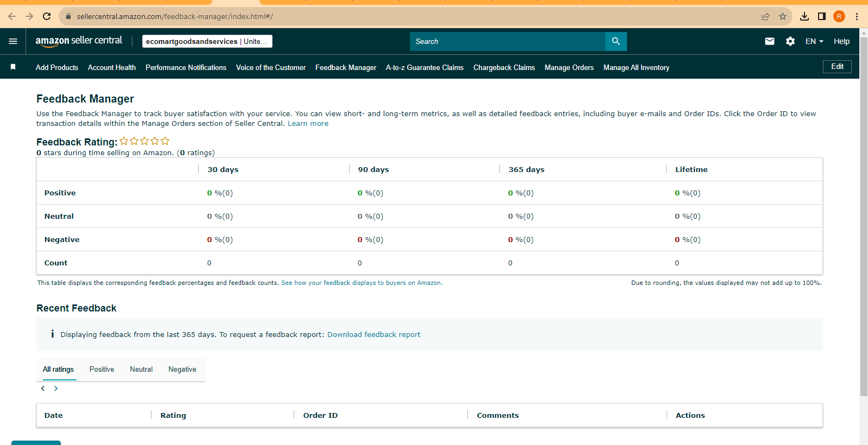Open the messages envelope icon
868x445 pixels.
pos(770,41)
